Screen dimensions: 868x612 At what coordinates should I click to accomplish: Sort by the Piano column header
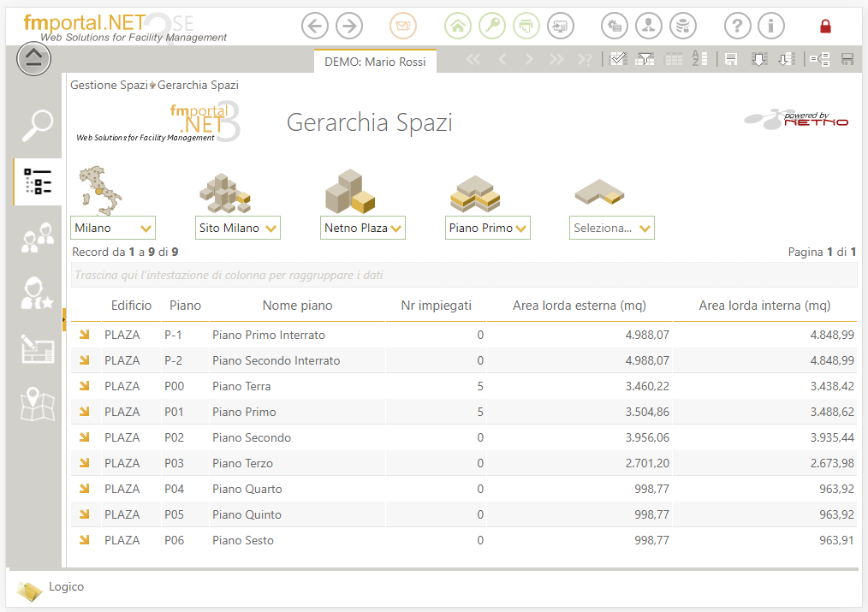[x=185, y=306]
